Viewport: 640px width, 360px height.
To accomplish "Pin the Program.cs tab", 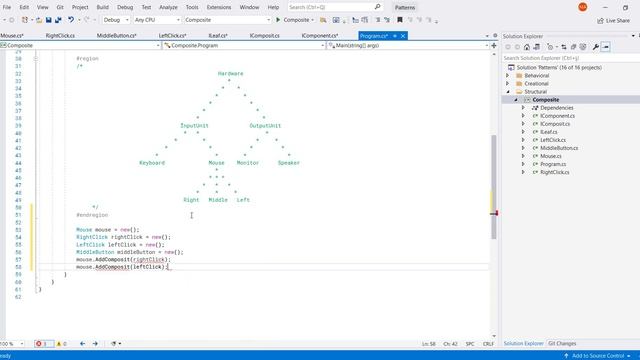I will (x=395, y=36).
